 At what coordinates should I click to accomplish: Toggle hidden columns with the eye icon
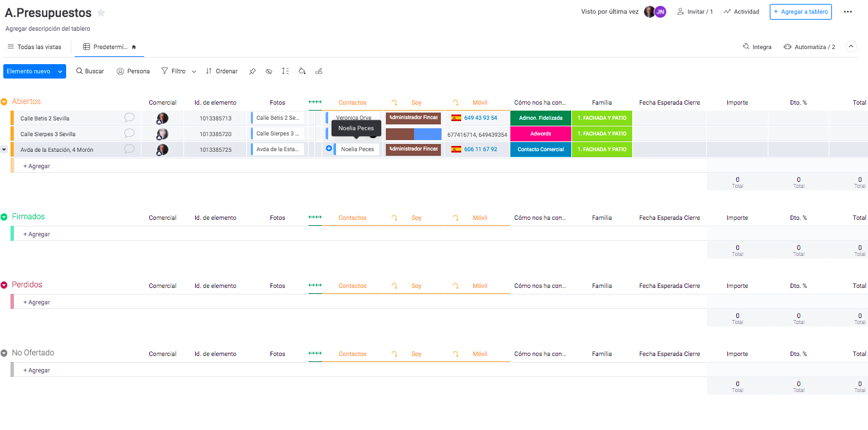(x=269, y=71)
